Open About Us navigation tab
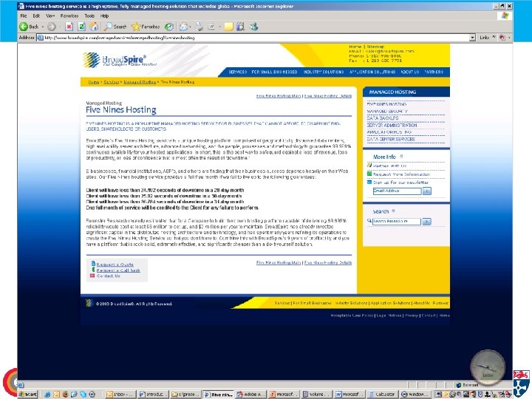Viewport: 532px width, 399px height. point(410,72)
